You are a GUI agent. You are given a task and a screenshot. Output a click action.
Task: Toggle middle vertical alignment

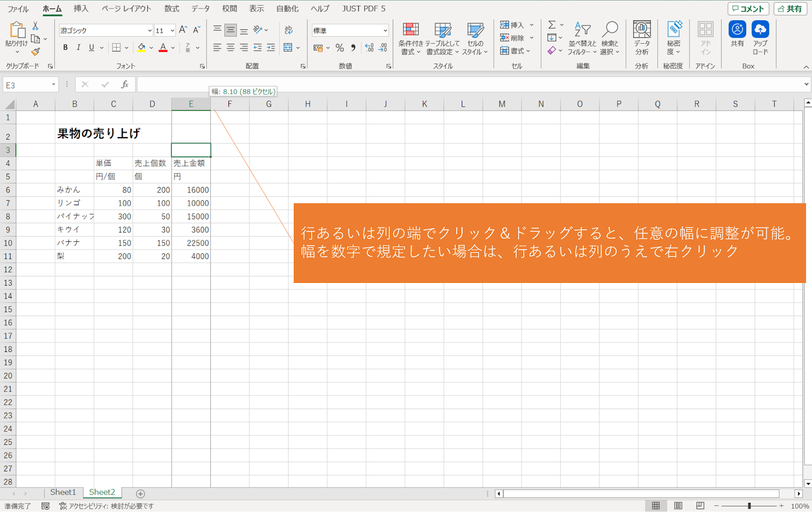[x=230, y=30]
